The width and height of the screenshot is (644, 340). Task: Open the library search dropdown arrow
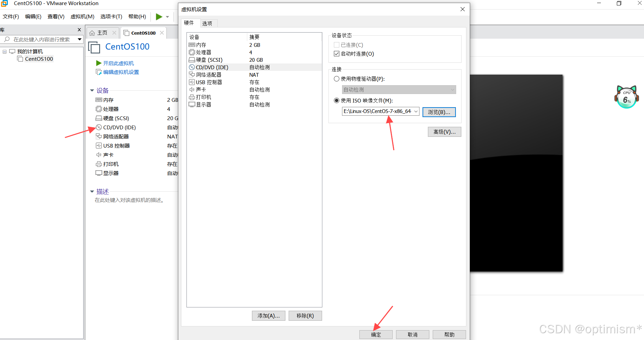coord(79,39)
